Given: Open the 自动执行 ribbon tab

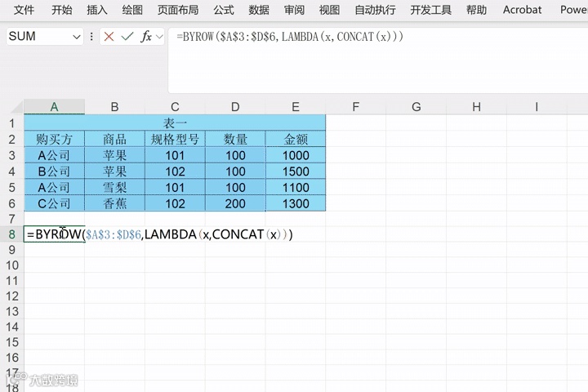Looking at the screenshot, I should tap(375, 10).
